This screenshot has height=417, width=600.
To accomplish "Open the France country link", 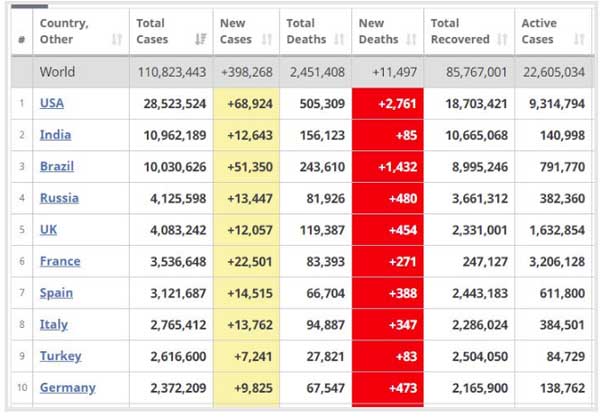I will [60, 262].
